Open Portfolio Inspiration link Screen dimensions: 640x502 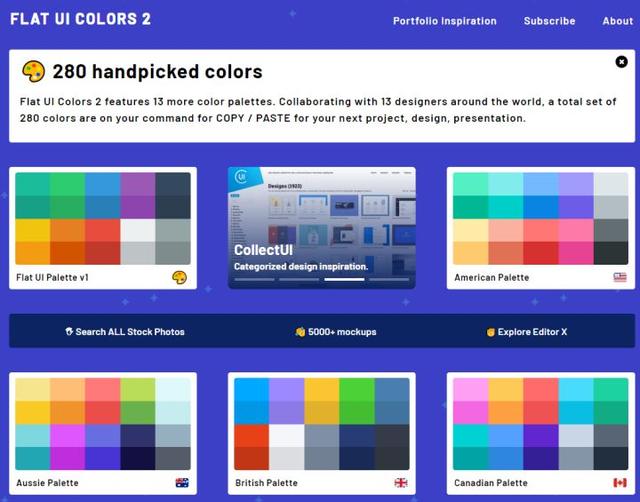point(444,21)
